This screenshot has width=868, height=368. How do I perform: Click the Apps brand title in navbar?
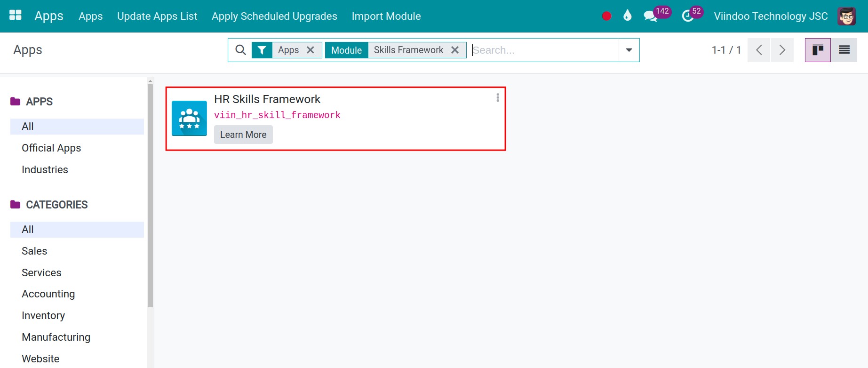point(49,16)
